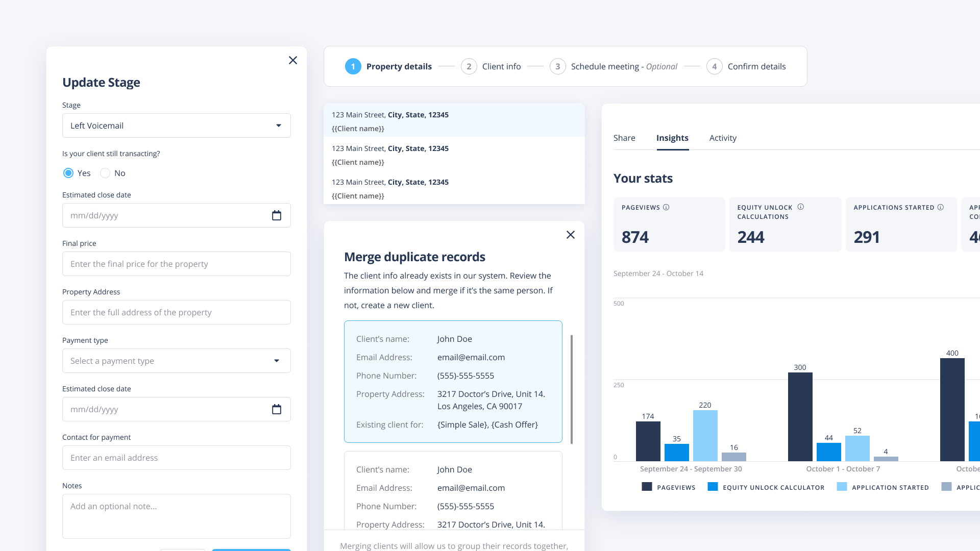This screenshot has width=980, height=551.
Task: Click step 1 Property details circle
Action: (x=353, y=66)
